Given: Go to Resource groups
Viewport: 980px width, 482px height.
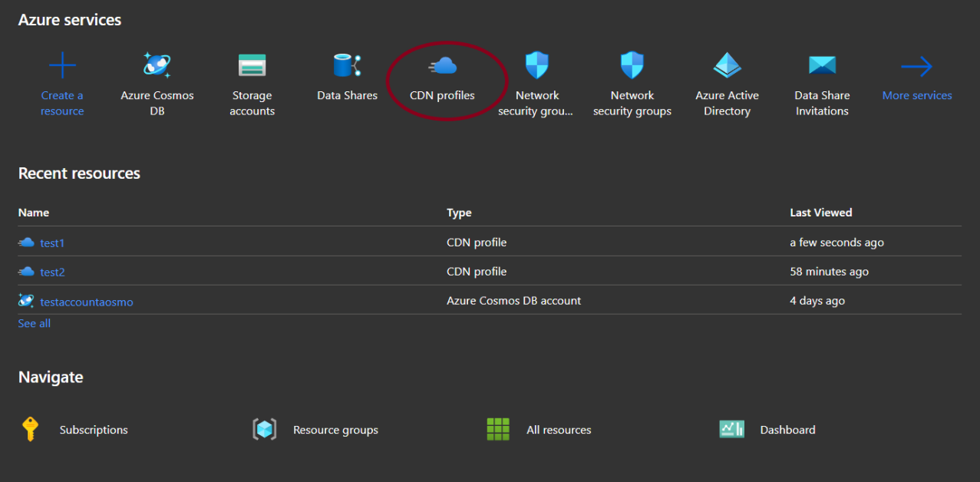Looking at the screenshot, I should click(x=265, y=429).
